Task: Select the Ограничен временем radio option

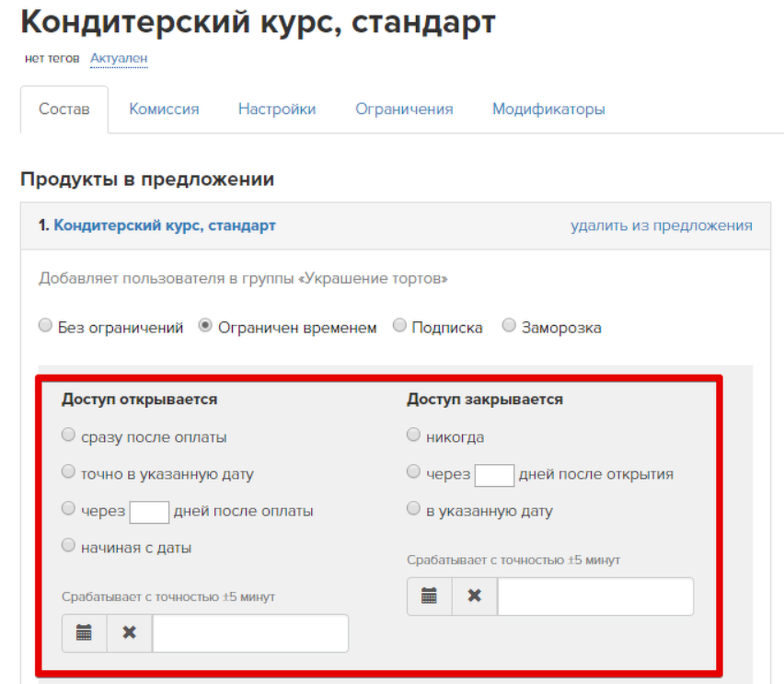Action: 205,326
